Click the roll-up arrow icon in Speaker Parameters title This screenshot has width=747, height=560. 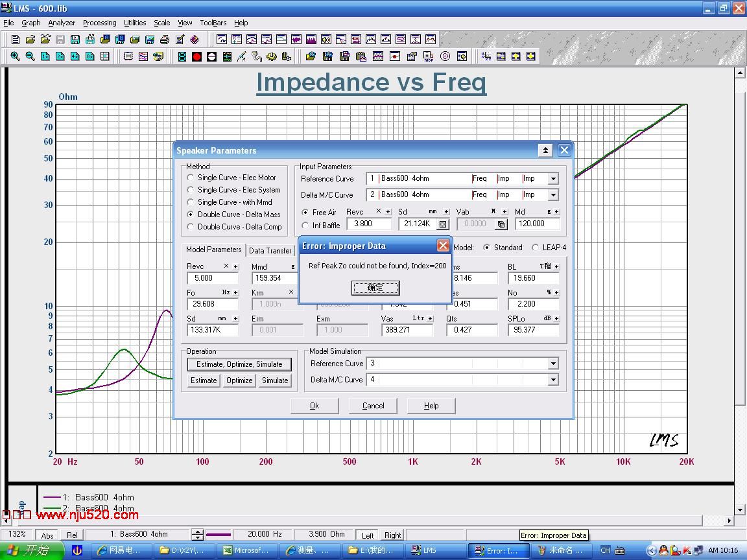(545, 150)
